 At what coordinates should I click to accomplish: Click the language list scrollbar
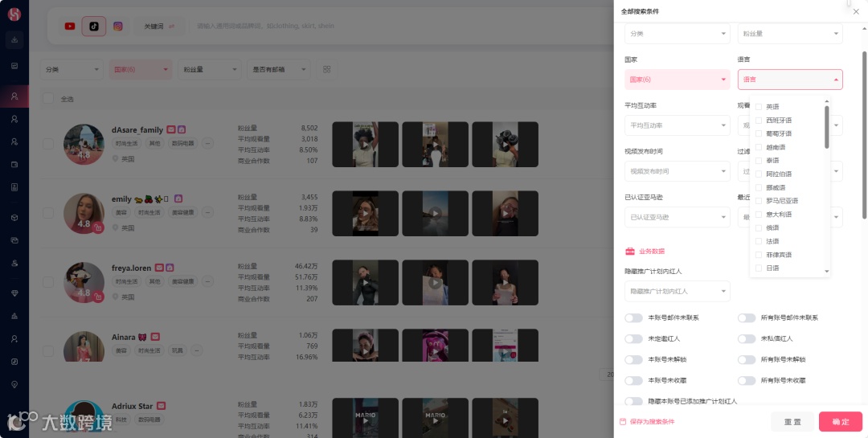pyautogui.click(x=827, y=127)
